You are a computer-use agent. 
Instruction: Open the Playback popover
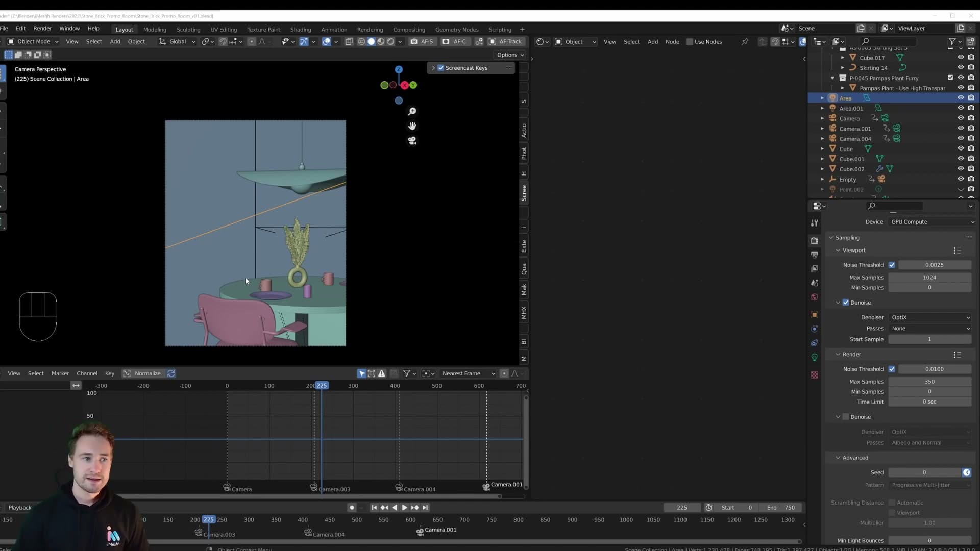coord(20,508)
